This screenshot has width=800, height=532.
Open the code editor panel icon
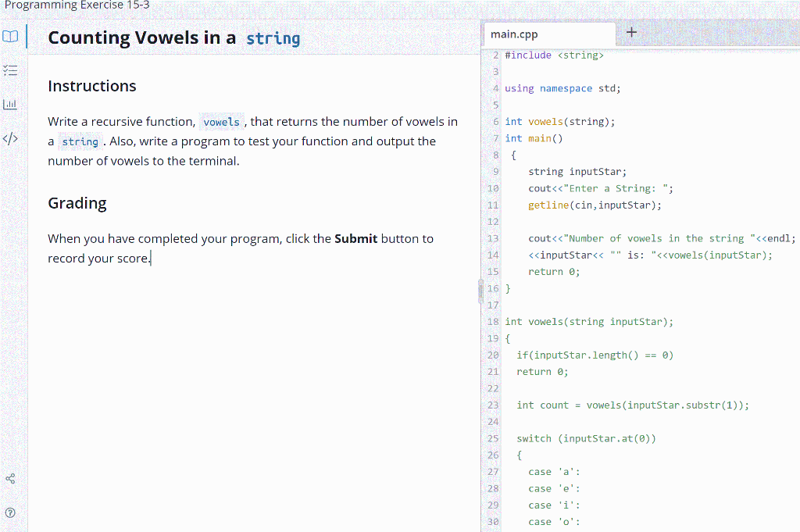[x=10, y=138]
